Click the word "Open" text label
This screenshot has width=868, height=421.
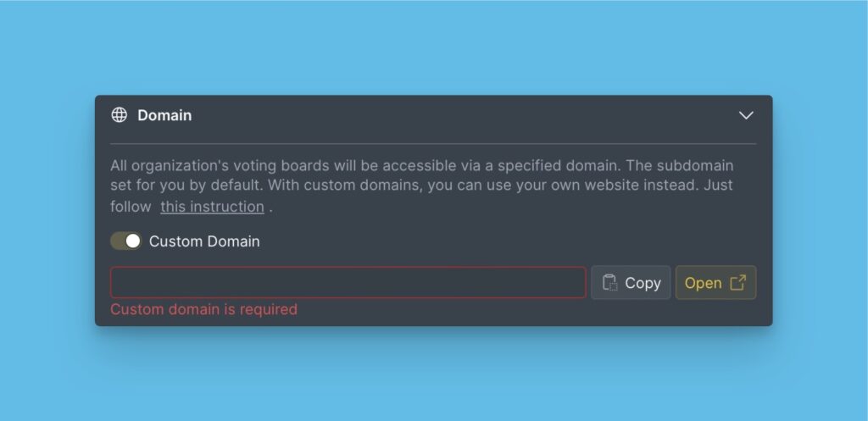(703, 283)
